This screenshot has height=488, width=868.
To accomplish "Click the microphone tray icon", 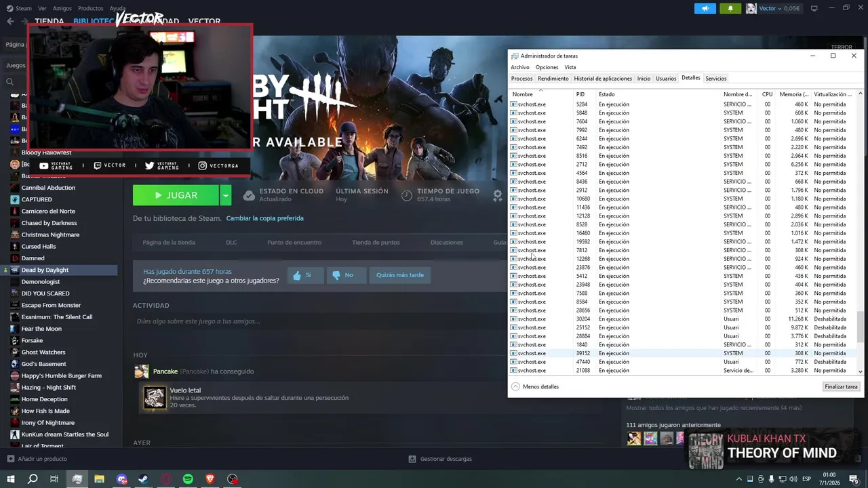I will pyautogui.click(x=771, y=479).
